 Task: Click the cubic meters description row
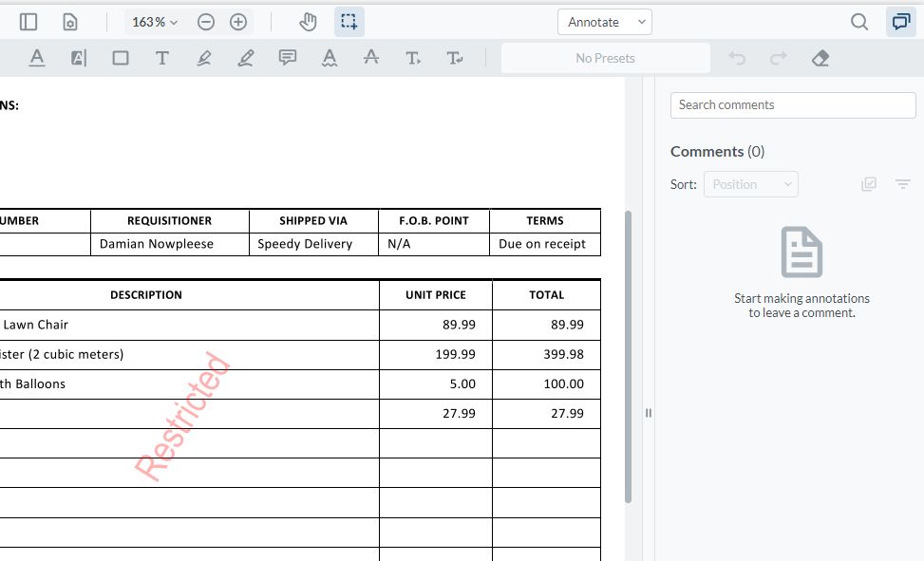tap(62, 355)
